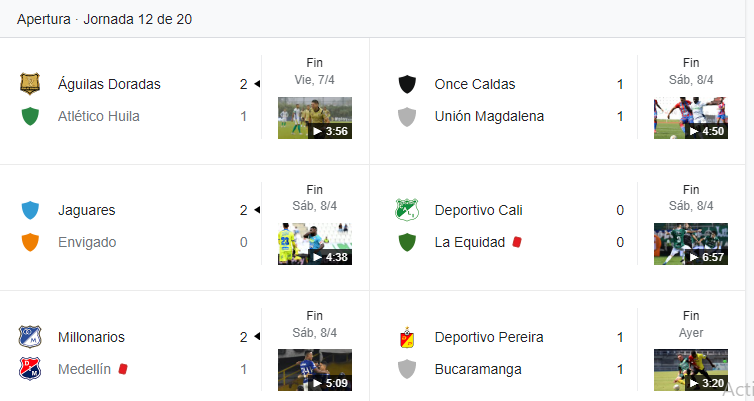Click the black Once Caldas shield icon
Viewport: 754px width, 401px height.
(x=407, y=84)
